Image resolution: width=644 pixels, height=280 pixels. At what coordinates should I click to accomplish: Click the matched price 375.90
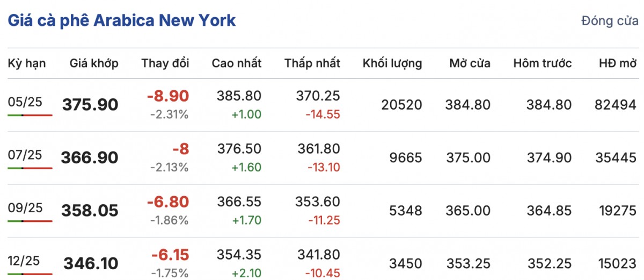tap(90, 105)
